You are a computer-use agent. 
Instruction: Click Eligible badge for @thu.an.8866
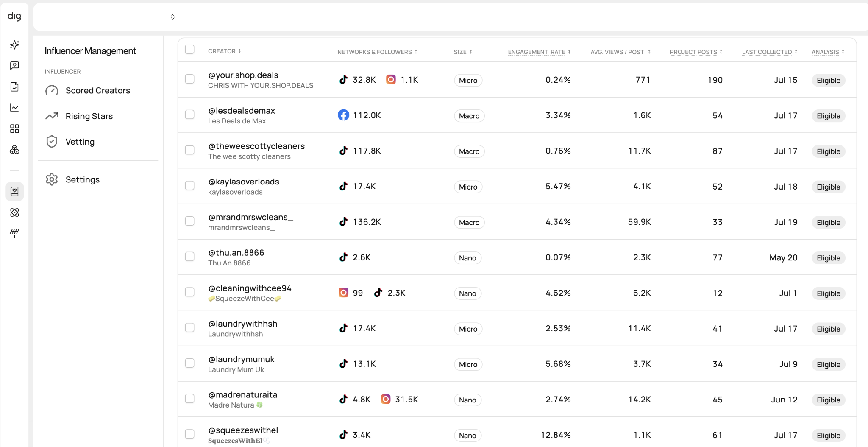point(828,258)
